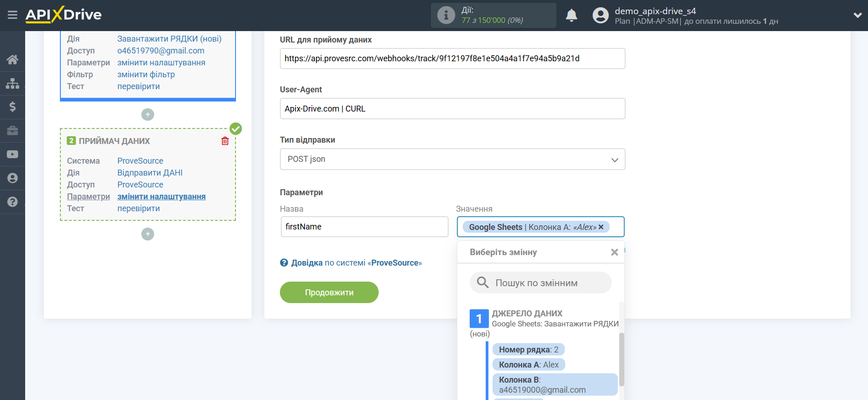
Task: Click the Пошук по змінним search box
Action: click(541, 283)
